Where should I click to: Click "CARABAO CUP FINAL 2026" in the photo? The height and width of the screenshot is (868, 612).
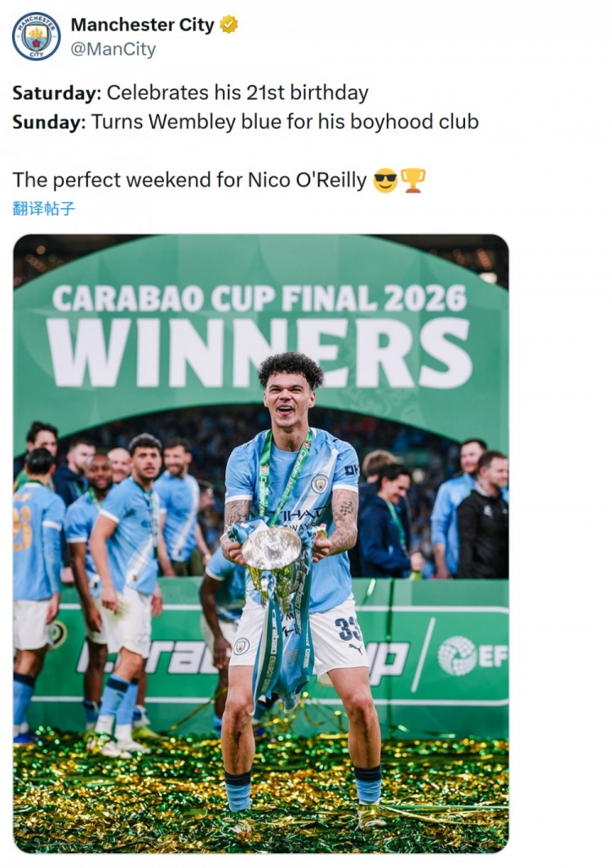[x=259, y=299]
